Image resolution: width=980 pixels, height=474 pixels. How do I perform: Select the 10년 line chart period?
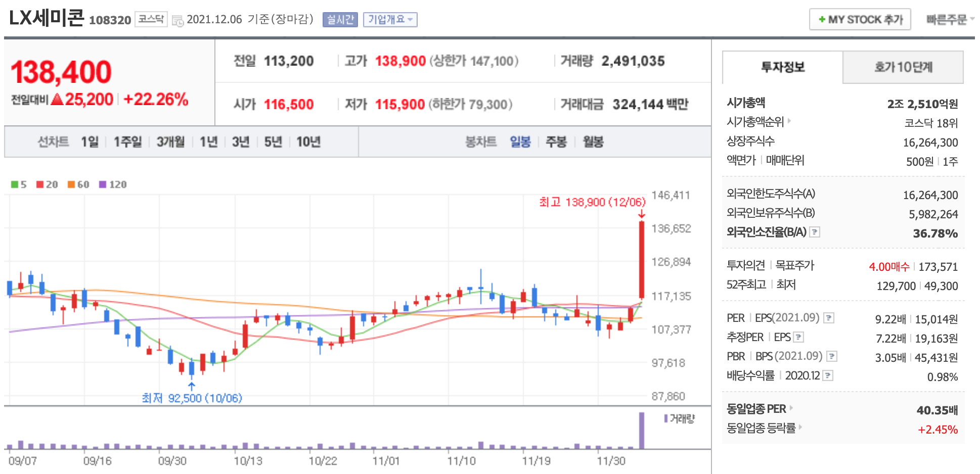coord(308,142)
